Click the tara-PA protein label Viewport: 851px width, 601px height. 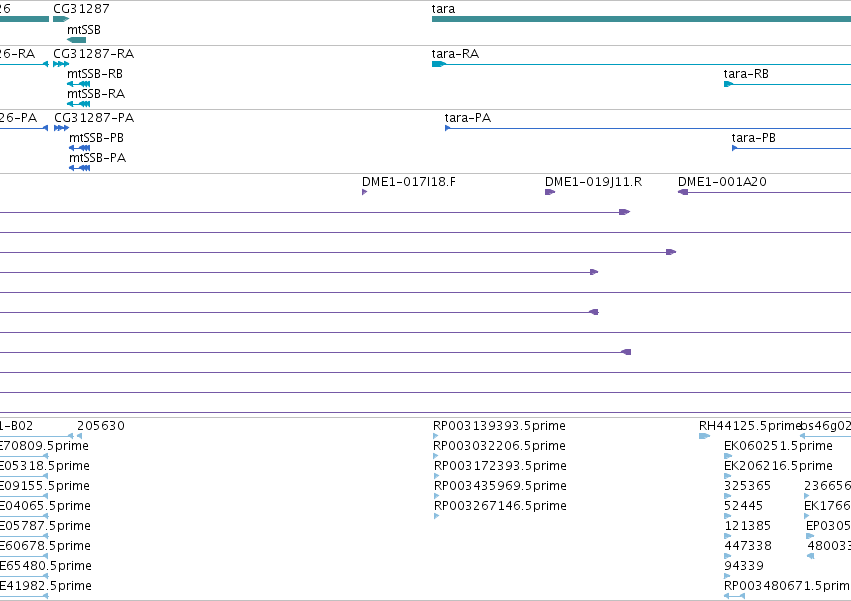click(x=467, y=118)
